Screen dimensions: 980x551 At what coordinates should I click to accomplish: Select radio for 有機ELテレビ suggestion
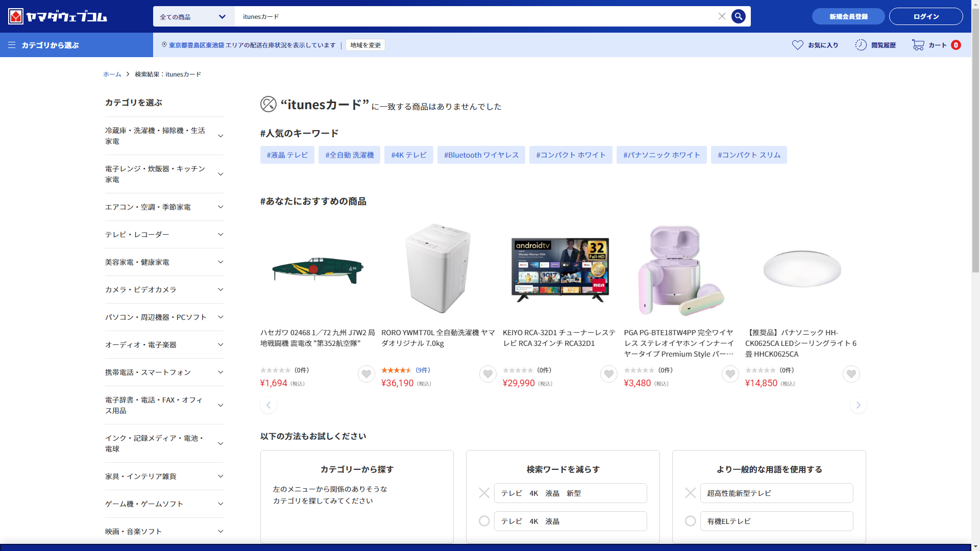coord(690,521)
